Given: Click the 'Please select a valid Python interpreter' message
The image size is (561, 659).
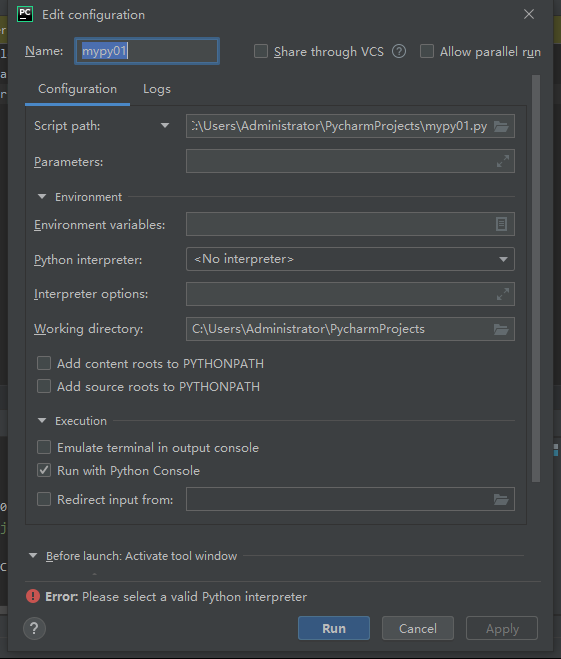Looking at the screenshot, I should tap(194, 597).
